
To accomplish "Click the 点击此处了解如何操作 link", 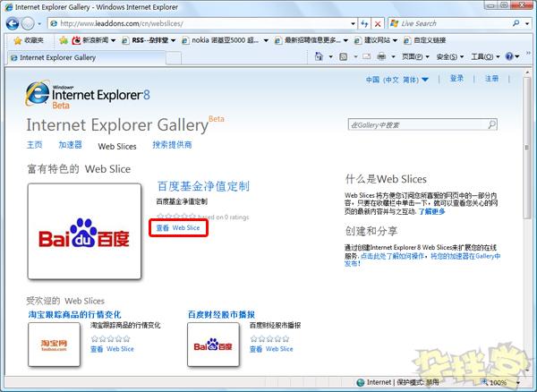I will (392, 256).
